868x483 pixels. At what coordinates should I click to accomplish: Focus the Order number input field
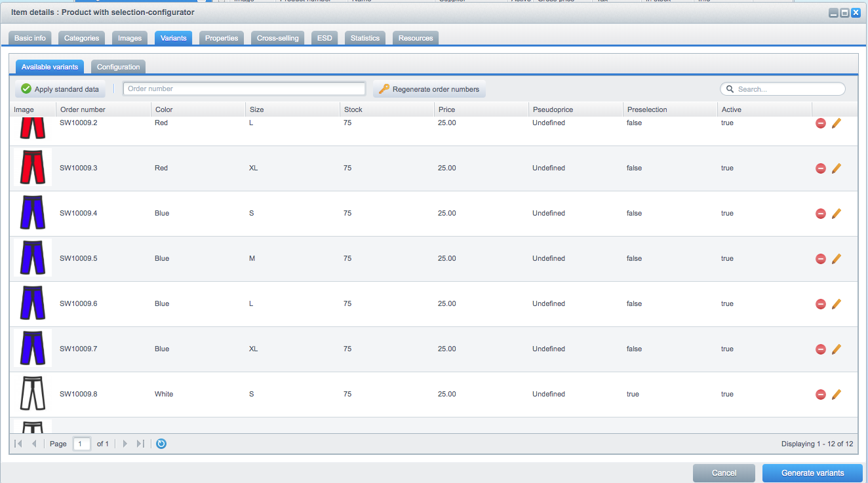click(x=245, y=88)
